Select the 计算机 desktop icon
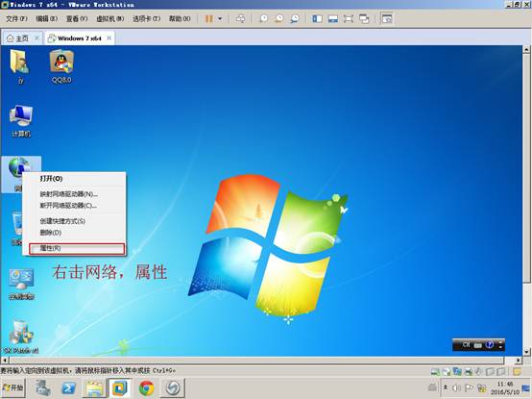Viewport: 532px width, 399px height. point(21,121)
